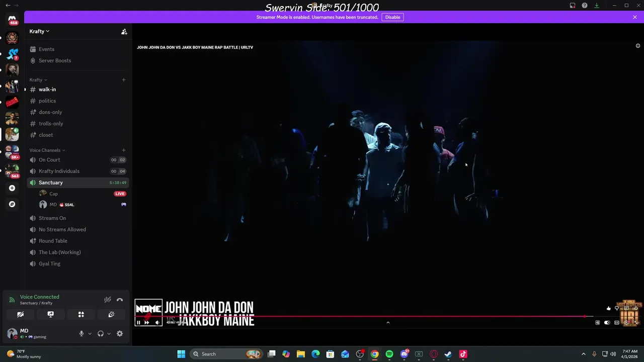This screenshot has width=644, height=362.
Task: Disconnect from voice with the hang-up icon
Action: point(120,300)
